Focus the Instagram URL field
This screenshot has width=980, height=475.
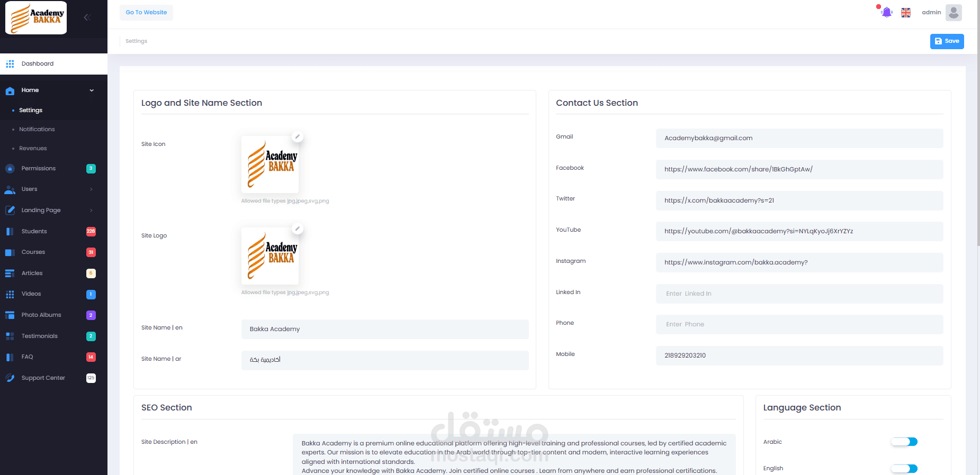click(799, 263)
